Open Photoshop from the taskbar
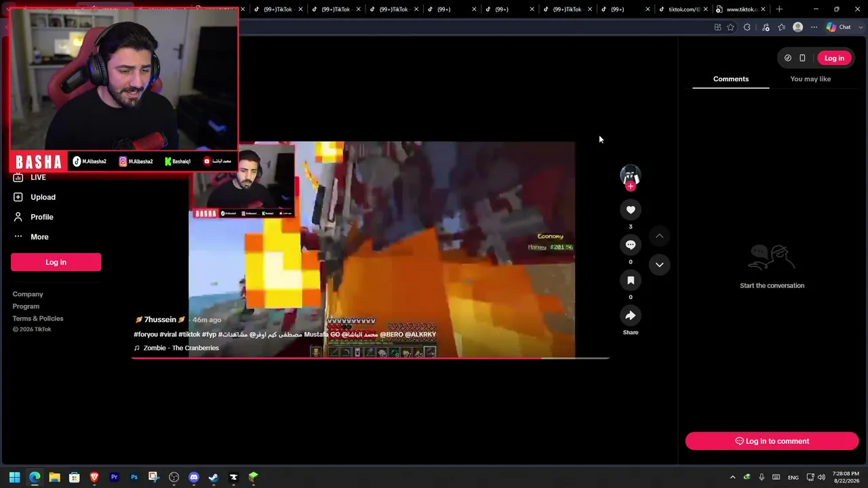The width and height of the screenshot is (868, 488). [134, 477]
